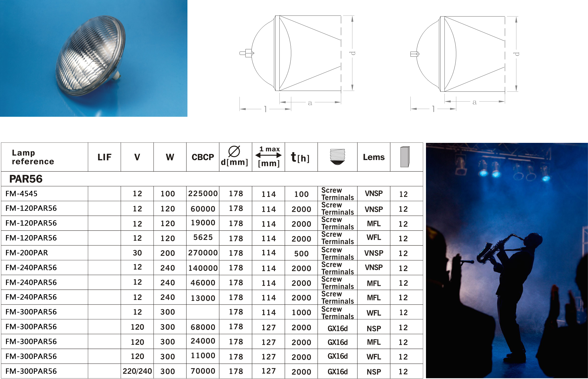Click the 1000 lifetime value
Screen dimensions: 588x379
tap(302, 312)
